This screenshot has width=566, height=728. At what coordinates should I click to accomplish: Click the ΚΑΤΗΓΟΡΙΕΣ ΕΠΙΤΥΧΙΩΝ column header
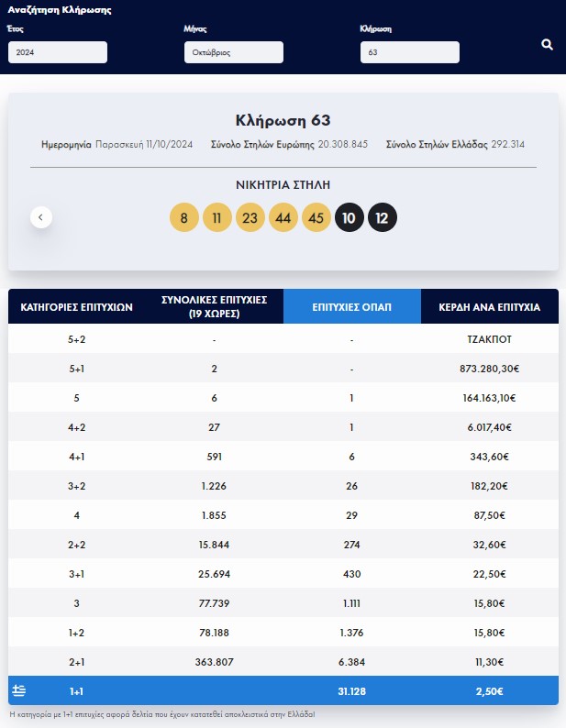tap(77, 306)
